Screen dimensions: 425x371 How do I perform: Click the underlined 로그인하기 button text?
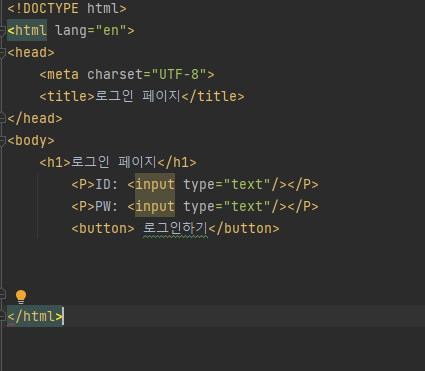(x=175, y=229)
